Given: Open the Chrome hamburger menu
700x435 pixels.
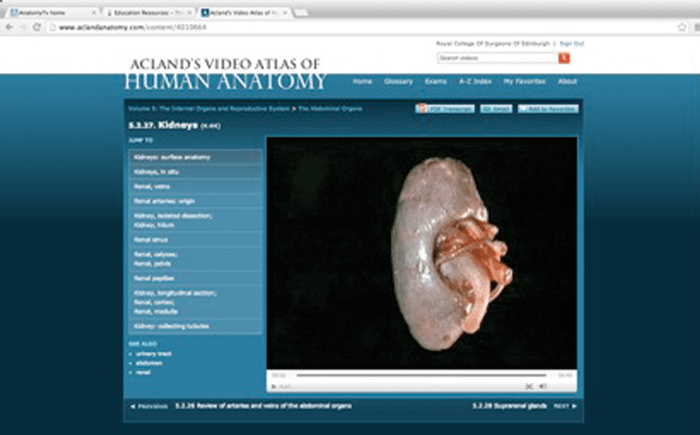Looking at the screenshot, I should coord(688,27).
